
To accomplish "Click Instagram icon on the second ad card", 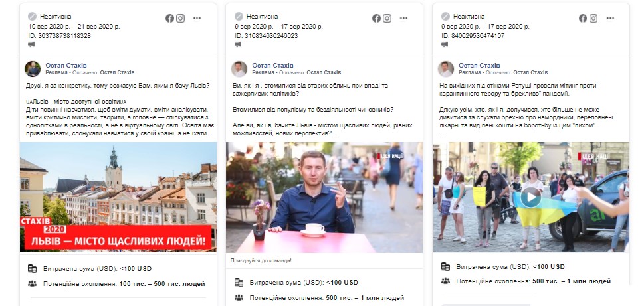I will [387, 18].
